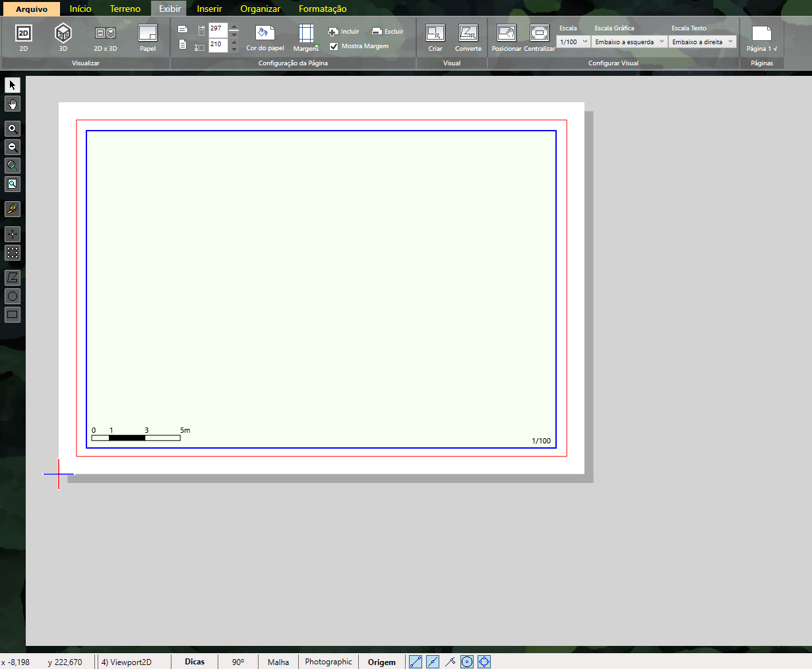Select the 2D x 3D split view

coord(106,36)
